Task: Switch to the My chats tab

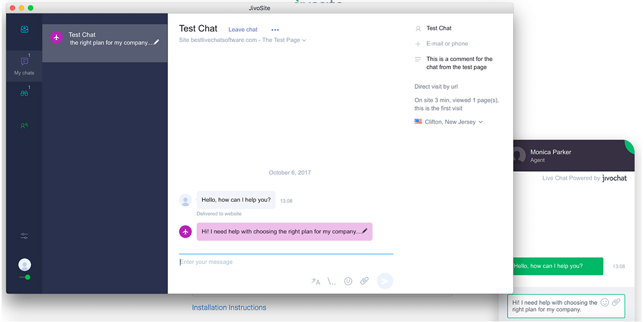Action: pos(24,66)
